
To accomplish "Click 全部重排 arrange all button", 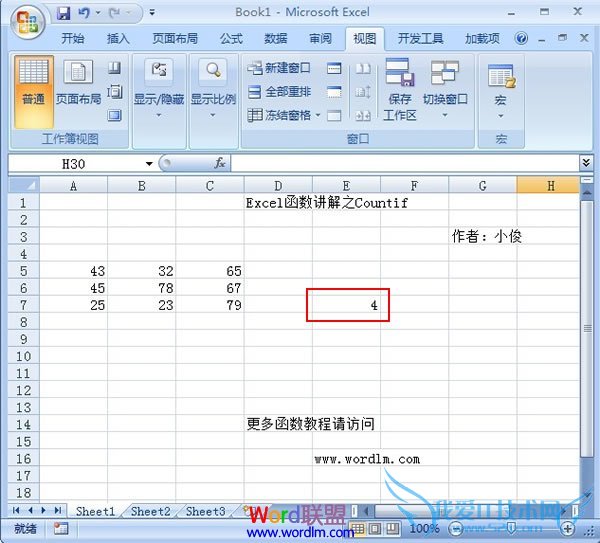I will (279, 92).
